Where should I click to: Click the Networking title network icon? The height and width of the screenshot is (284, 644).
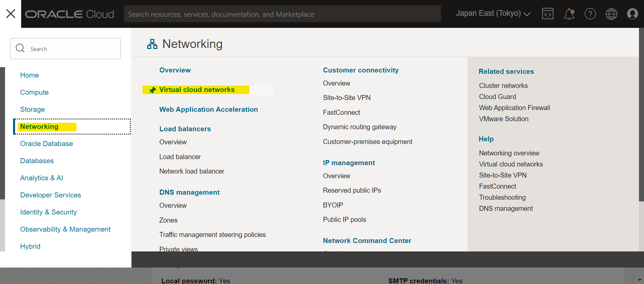tap(152, 44)
